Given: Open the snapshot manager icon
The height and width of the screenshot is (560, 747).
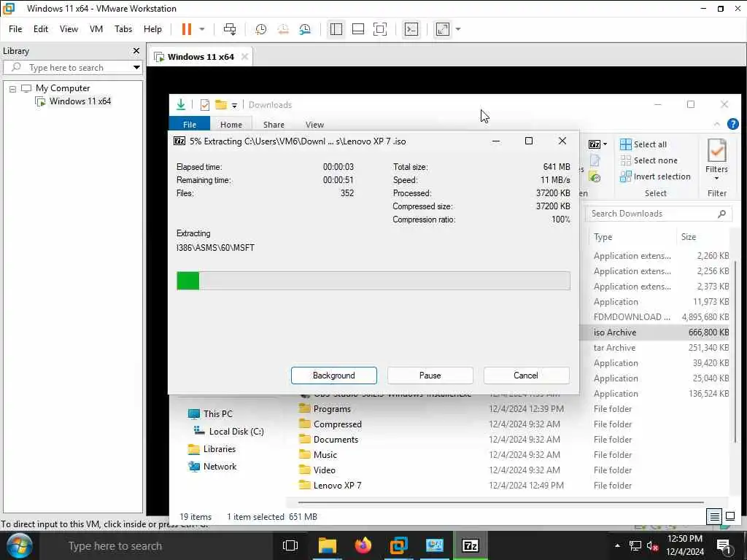Looking at the screenshot, I should click(x=305, y=29).
